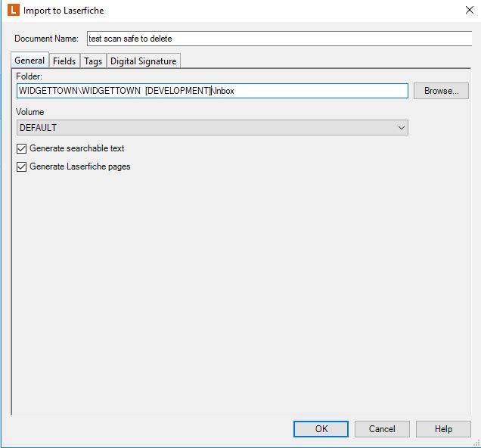Cancel the import dialog
Image resolution: width=481 pixels, height=448 pixels.
click(x=382, y=428)
